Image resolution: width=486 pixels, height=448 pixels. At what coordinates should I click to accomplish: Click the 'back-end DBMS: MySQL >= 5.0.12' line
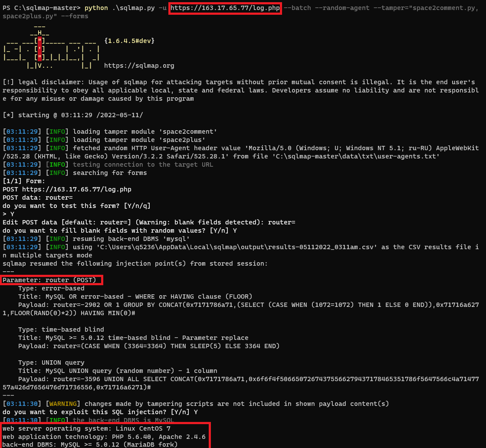90,444
